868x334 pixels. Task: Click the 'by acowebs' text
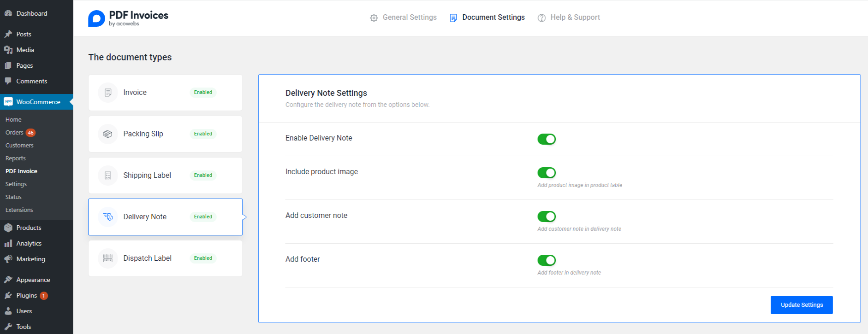(x=124, y=24)
